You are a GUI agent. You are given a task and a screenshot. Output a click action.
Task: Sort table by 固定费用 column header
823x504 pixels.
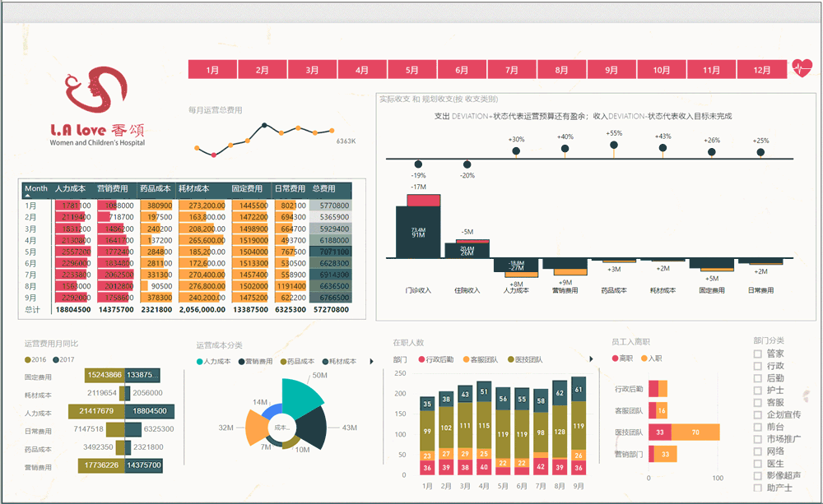247,188
